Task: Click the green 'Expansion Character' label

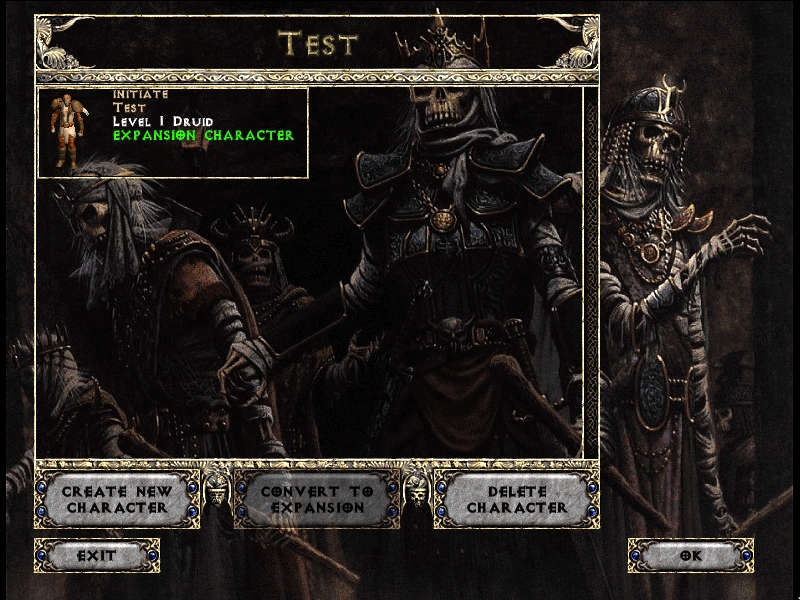Action: pyautogui.click(x=203, y=135)
